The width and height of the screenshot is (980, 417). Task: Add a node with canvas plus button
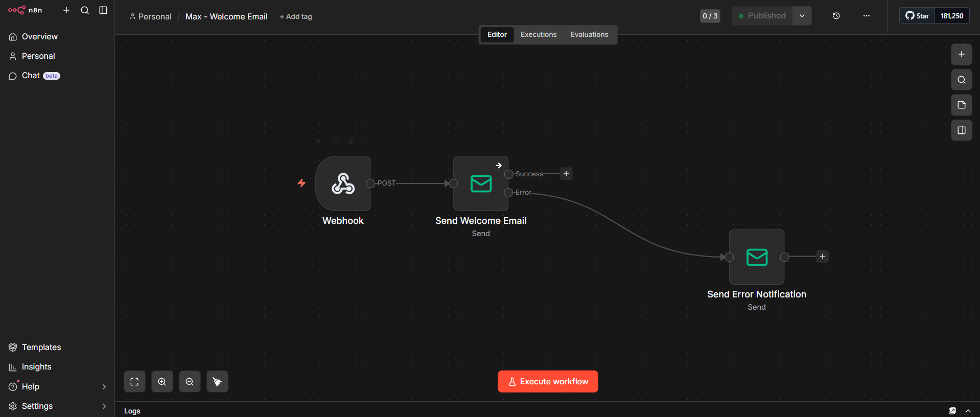(962, 54)
